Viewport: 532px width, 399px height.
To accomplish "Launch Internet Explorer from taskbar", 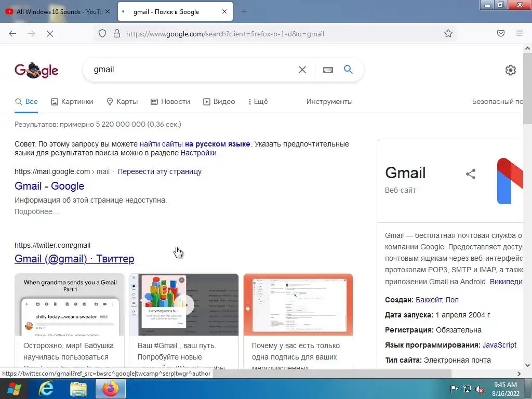I will 46,389.
